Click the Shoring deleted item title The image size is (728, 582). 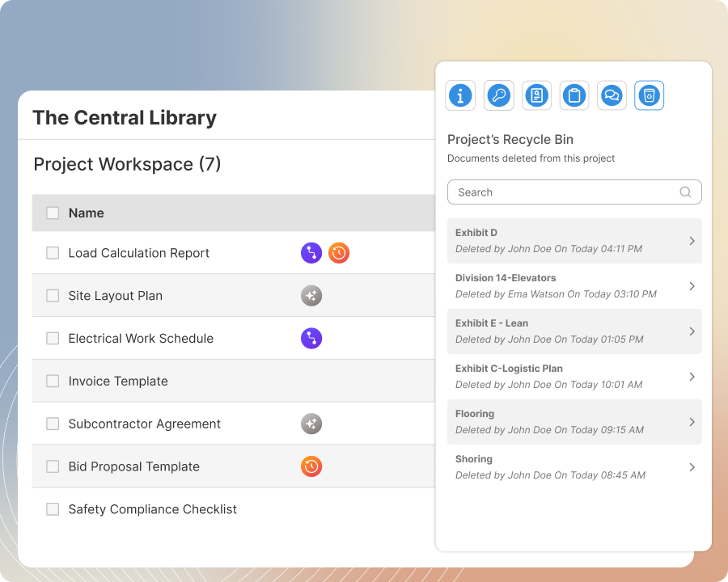(x=473, y=459)
